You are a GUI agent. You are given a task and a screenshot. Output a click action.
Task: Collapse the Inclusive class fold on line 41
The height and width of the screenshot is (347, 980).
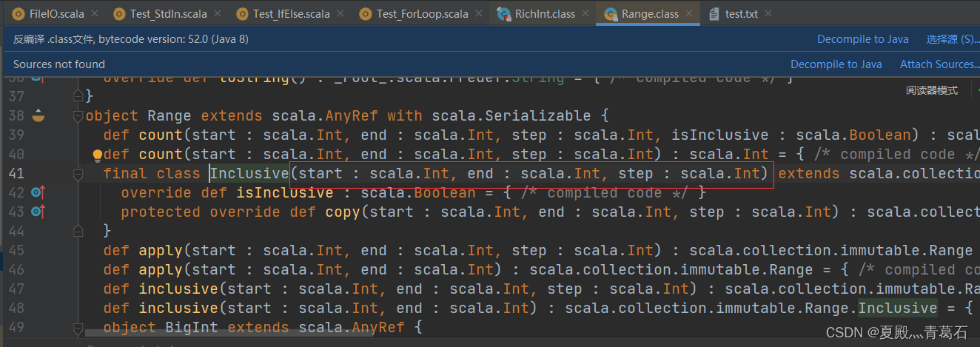click(78, 174)
